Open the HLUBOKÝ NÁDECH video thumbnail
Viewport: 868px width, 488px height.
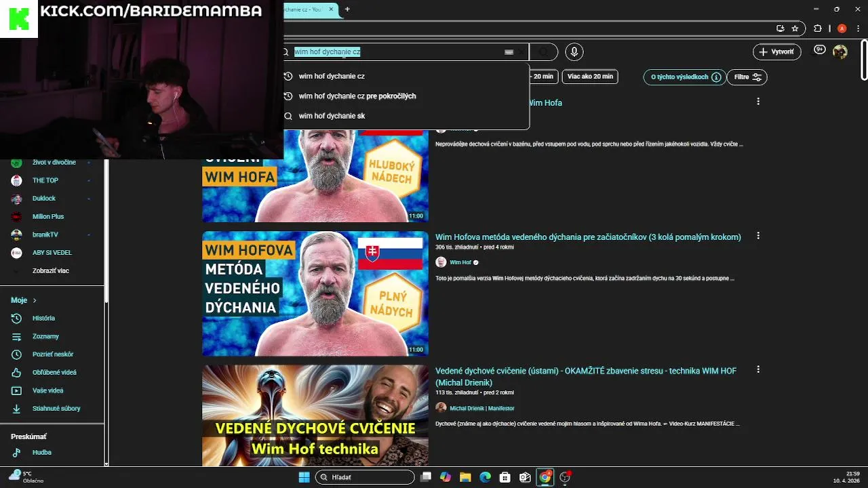click(x=315, y=175)
